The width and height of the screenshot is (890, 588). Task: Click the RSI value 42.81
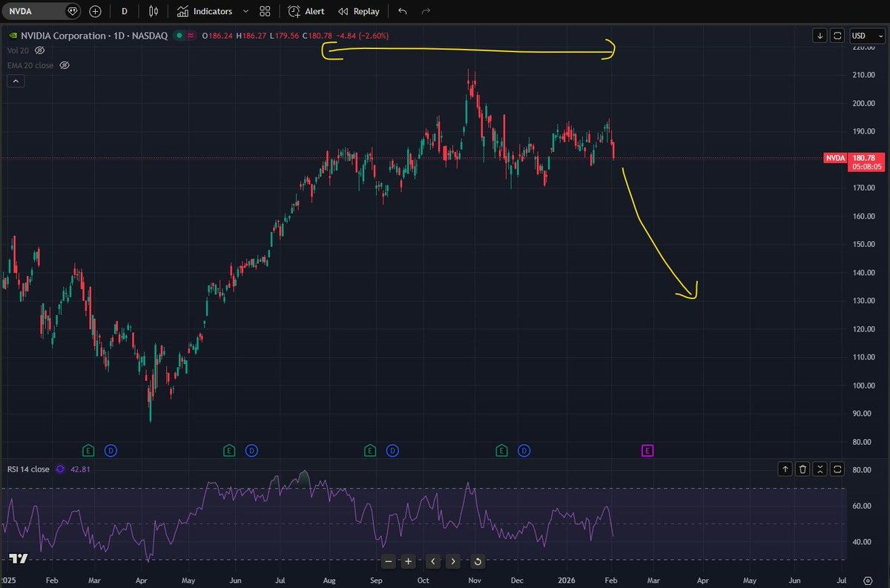pyautogui.click(x=81, y=469)
